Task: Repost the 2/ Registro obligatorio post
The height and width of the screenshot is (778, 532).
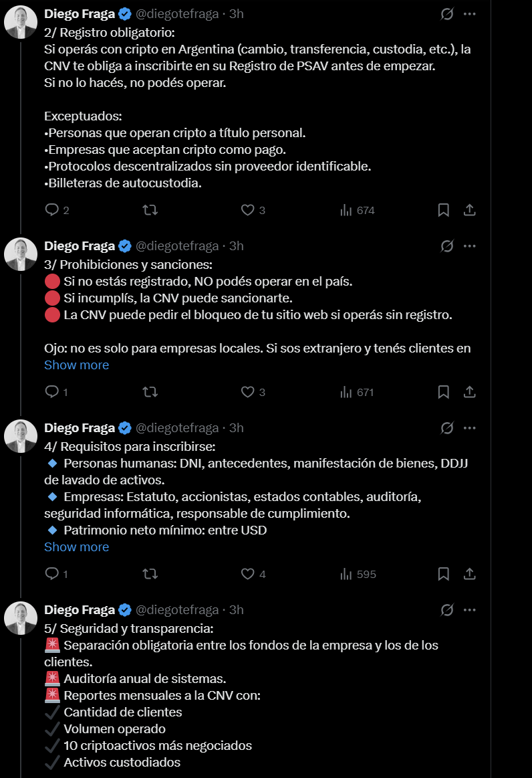Action: click(x=150, y=210)
